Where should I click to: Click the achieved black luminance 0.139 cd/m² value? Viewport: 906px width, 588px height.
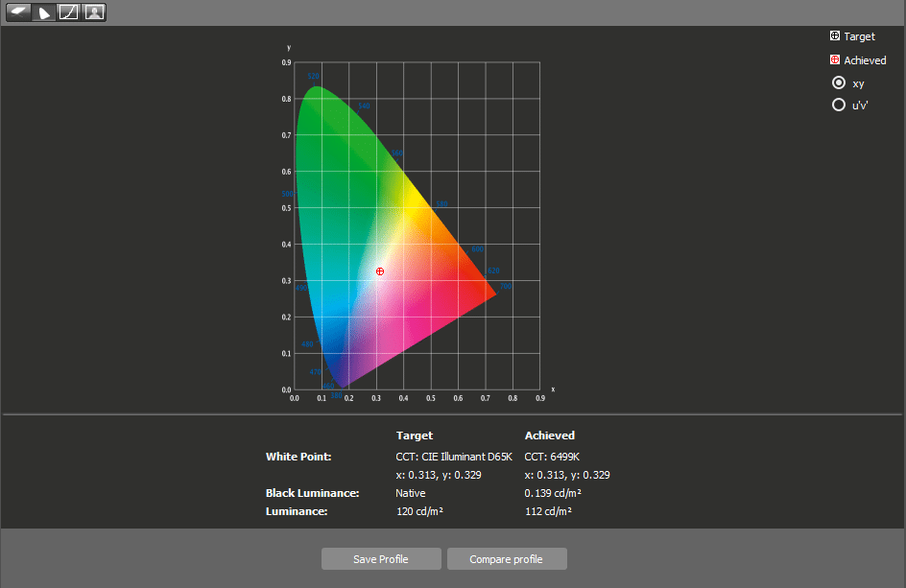pos(553,493)
